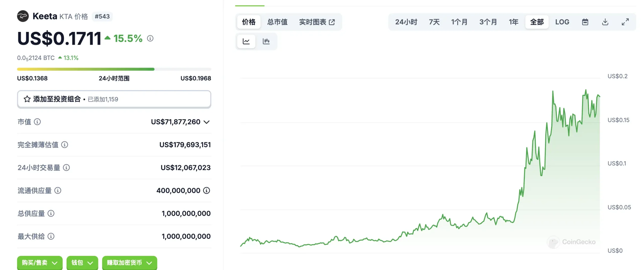The image size is (644, 270).
Task: Click the info icon beside 流通供应量
Action: pos(58,191)
